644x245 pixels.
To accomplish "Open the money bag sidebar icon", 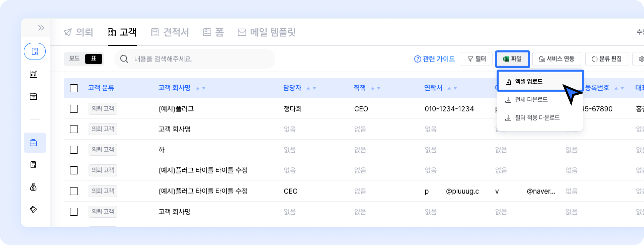I will (33, 187).
